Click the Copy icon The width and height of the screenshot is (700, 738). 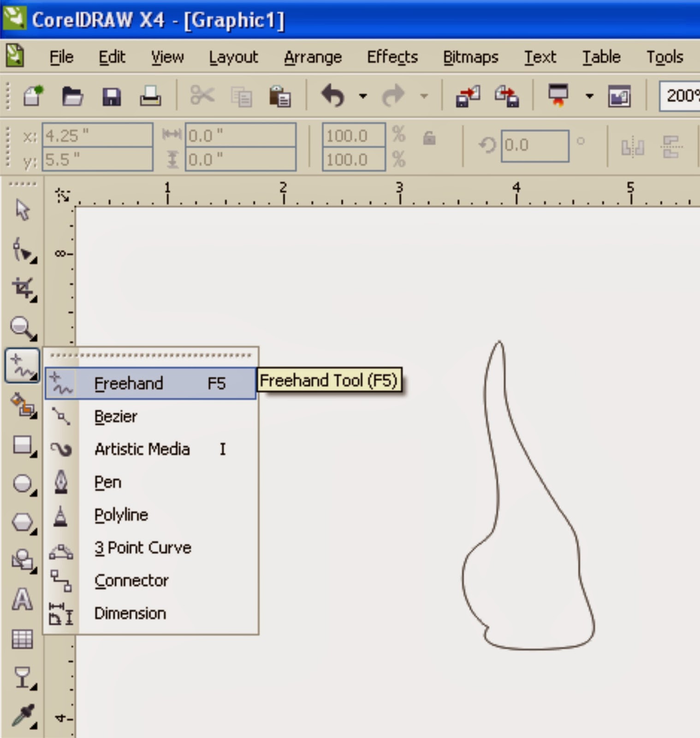[x=241, y=97]
